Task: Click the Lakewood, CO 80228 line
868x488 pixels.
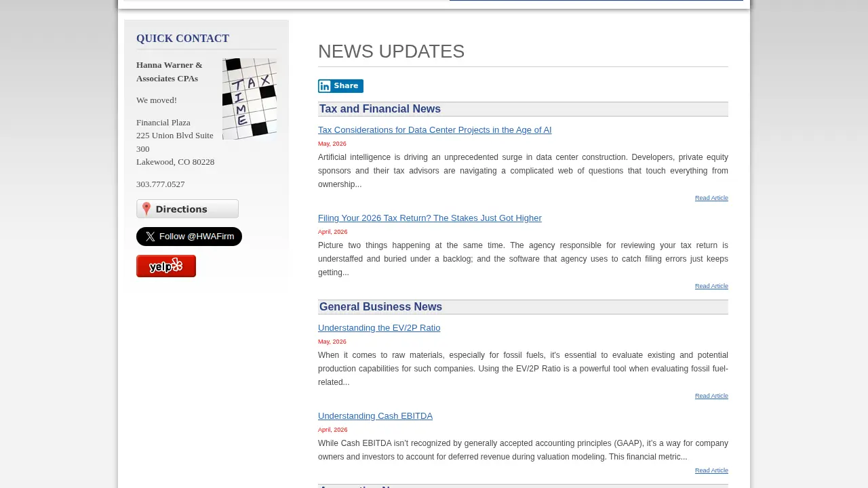Action: tap(175, 162)
